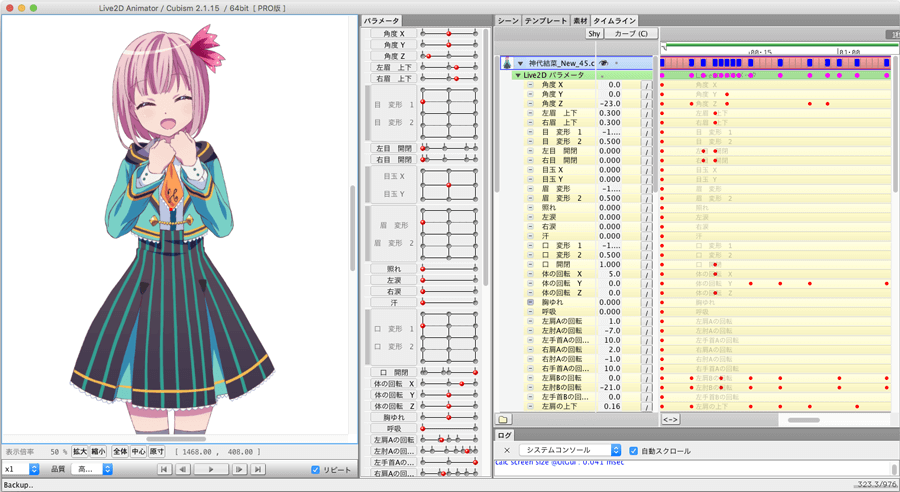This screenshot has width=900, height=492.
Task: Click the 呼吸 parameter label button
Action: click(394, 428)
